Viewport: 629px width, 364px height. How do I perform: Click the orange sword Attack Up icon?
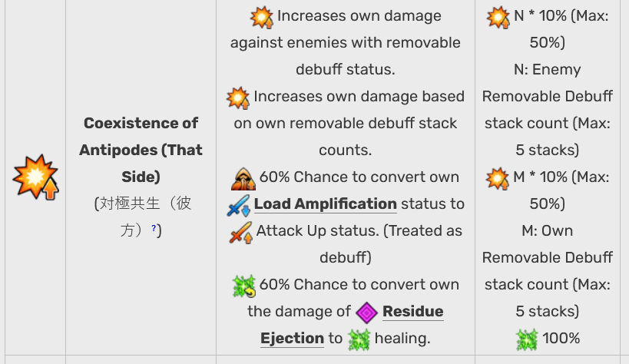240,233
